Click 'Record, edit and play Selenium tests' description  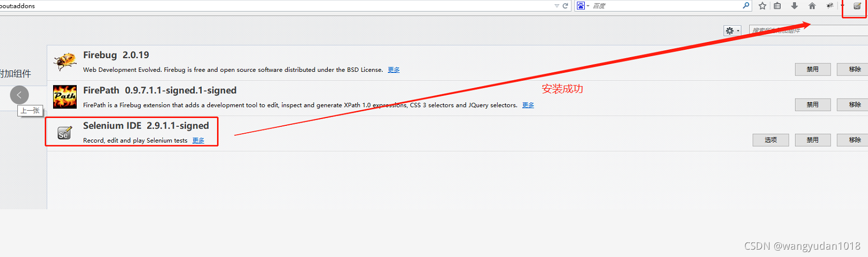[x=135, y=141]
